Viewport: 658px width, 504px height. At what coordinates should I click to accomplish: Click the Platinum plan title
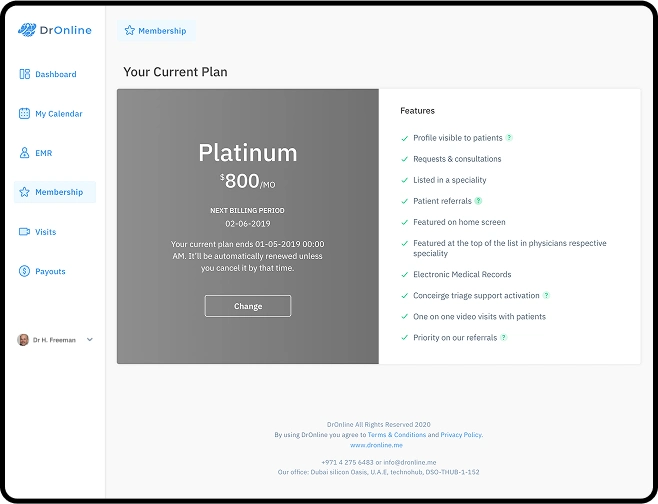(x=248, y=152)
